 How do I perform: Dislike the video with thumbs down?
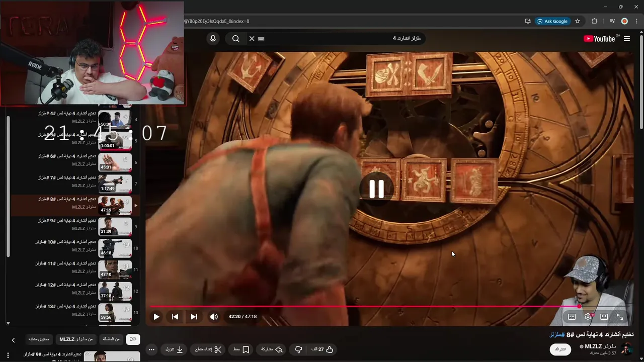pyautogui.click(x=298, y=349)
